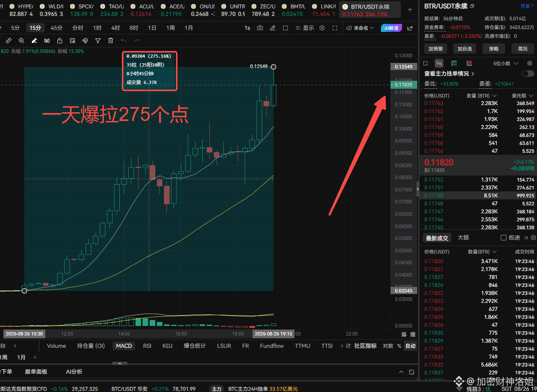Click the 策略 button
The height and width of the screenshot is (392, 537).
coord(494,49)
